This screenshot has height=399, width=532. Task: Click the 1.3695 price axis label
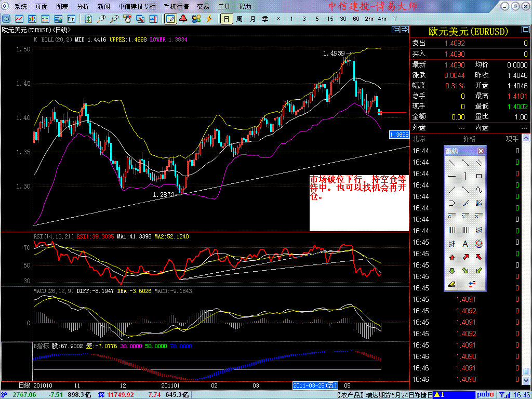399,135
